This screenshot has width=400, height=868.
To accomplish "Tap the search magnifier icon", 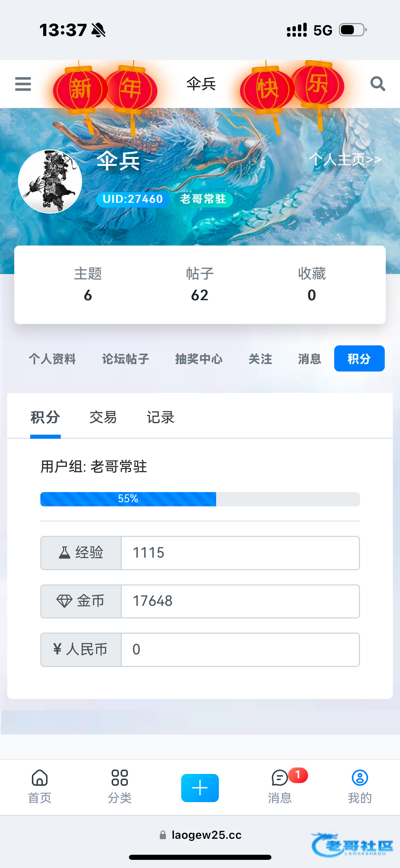I will 378,84.
